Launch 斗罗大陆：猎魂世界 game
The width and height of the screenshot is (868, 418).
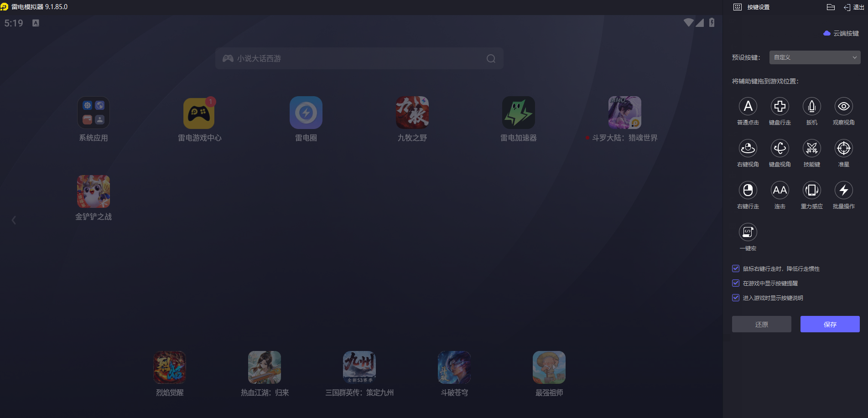[625, 113]
